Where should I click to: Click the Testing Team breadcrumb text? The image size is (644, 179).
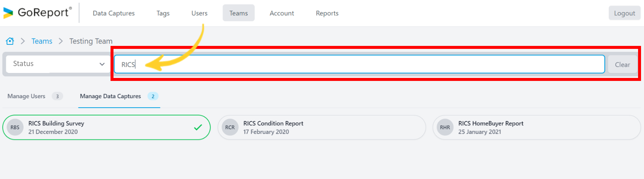click(91, 41)
